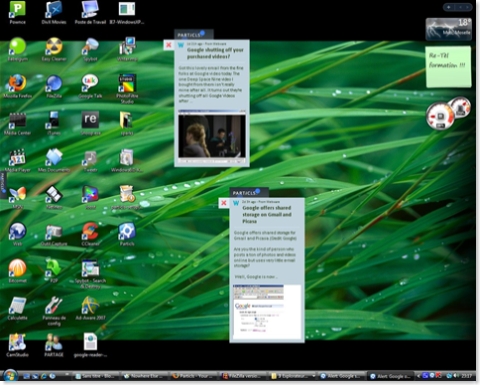This screenshot has height=385, width=480.
Task: Close the 'Google offers shared storage' alert
Action: (x=224, y=203)
